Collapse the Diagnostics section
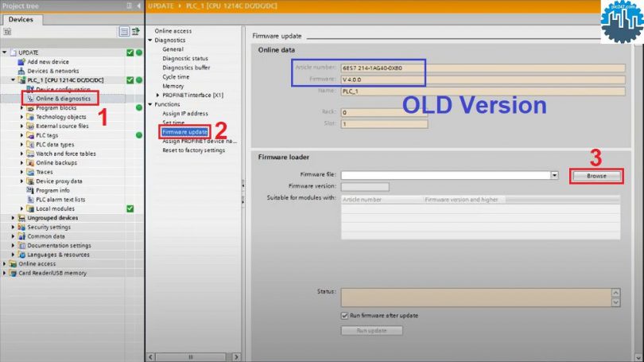The width and height of the screenshot is (644, 362). coord(150,40)
